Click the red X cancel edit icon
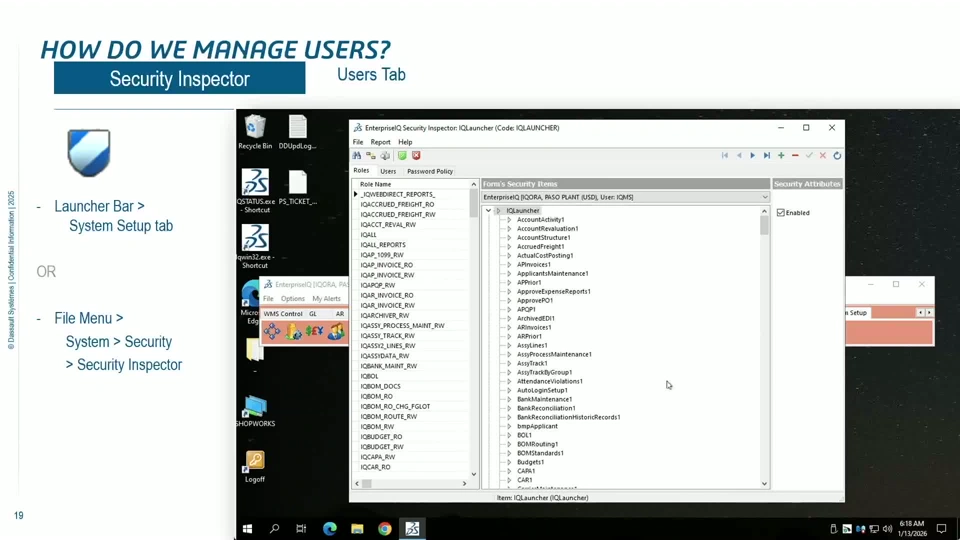Screen dimensions: 960x540 click(x=823, y=156)
